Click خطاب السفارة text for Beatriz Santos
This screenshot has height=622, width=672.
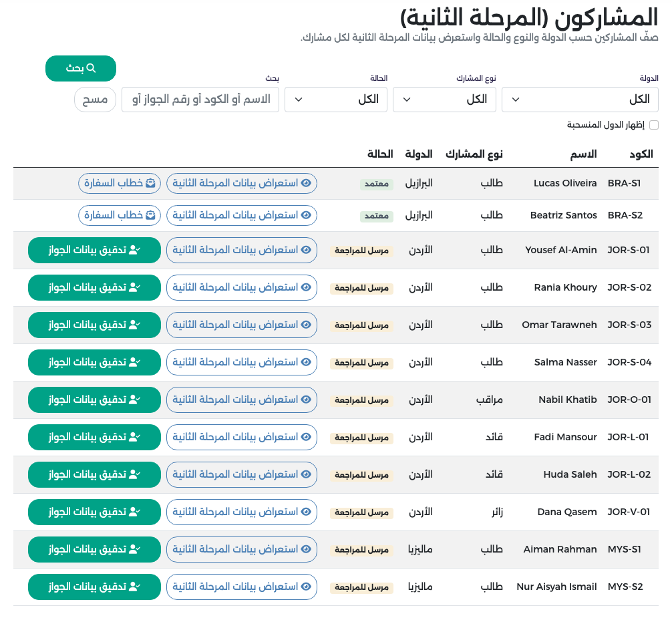(x=114, y=215)
